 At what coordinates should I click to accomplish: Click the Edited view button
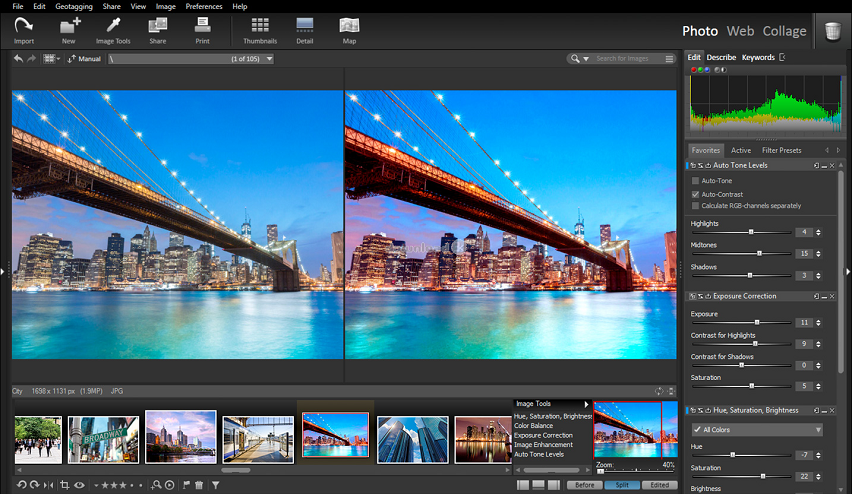click(660, 485)
